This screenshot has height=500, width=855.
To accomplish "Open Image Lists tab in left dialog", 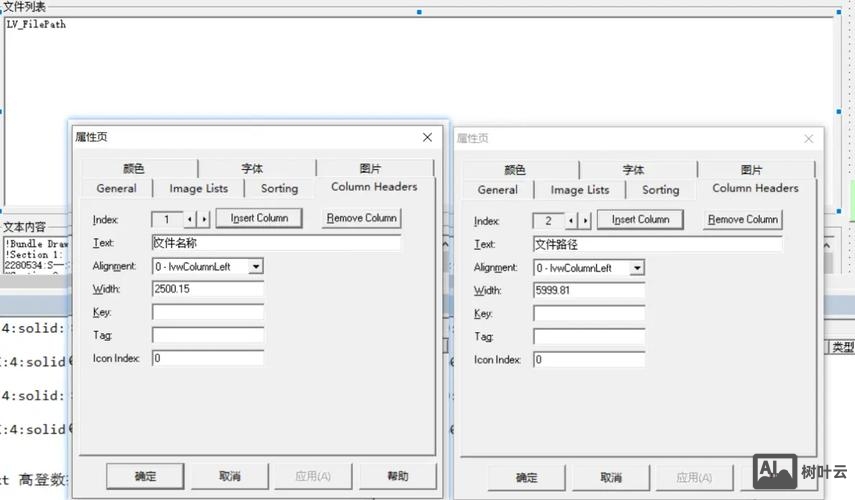I will tap(198, 188).
